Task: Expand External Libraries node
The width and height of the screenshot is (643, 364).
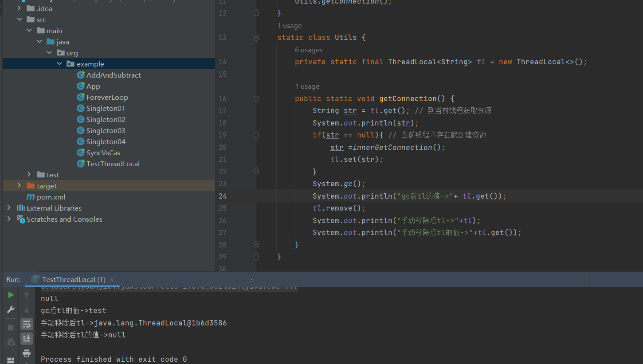Action: click(x=9, y=208)
